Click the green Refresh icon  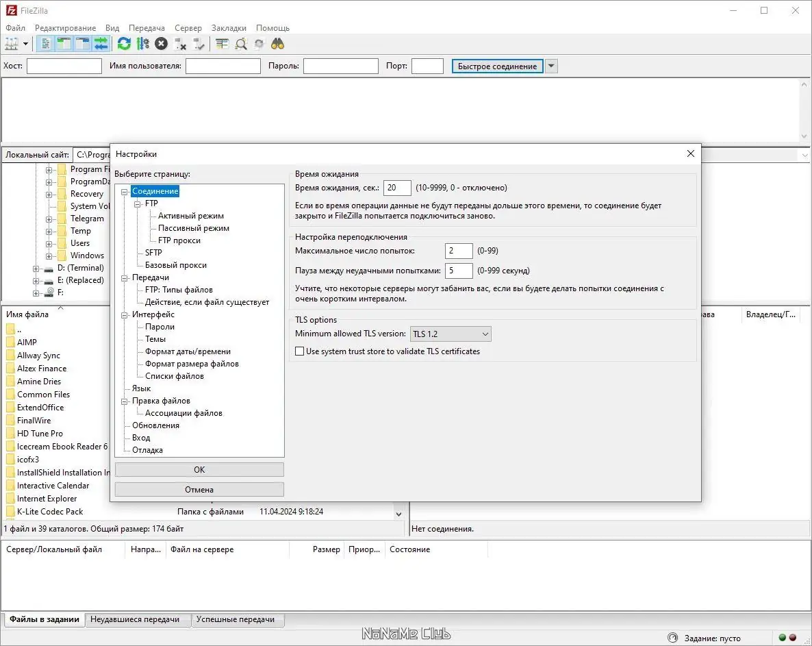pyautogui.click(x=124, y=44)
